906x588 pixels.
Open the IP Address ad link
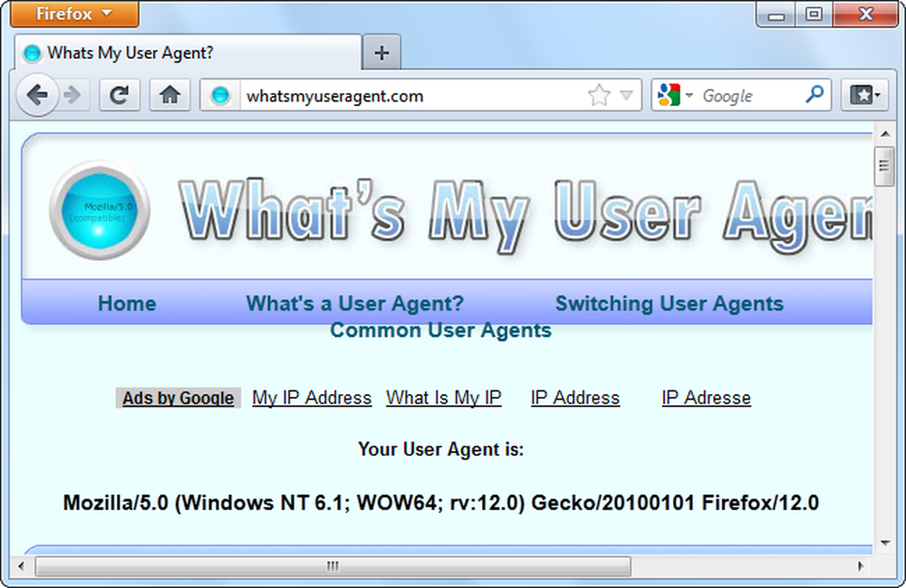coord(575,398)
